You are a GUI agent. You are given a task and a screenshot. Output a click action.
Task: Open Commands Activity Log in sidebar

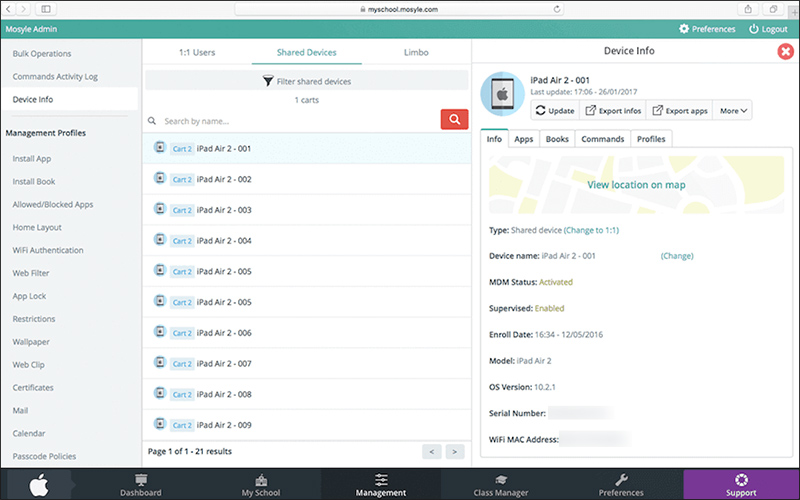tap(55, 77)
